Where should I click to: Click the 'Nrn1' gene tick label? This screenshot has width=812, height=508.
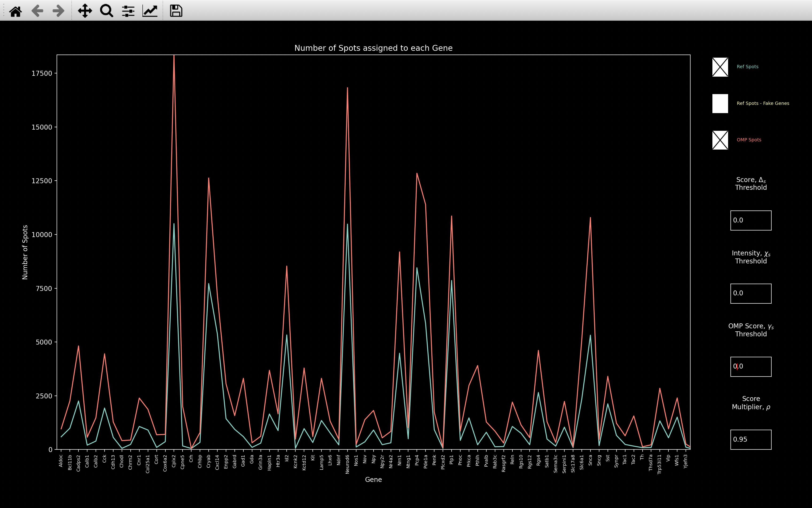[399, 460]
